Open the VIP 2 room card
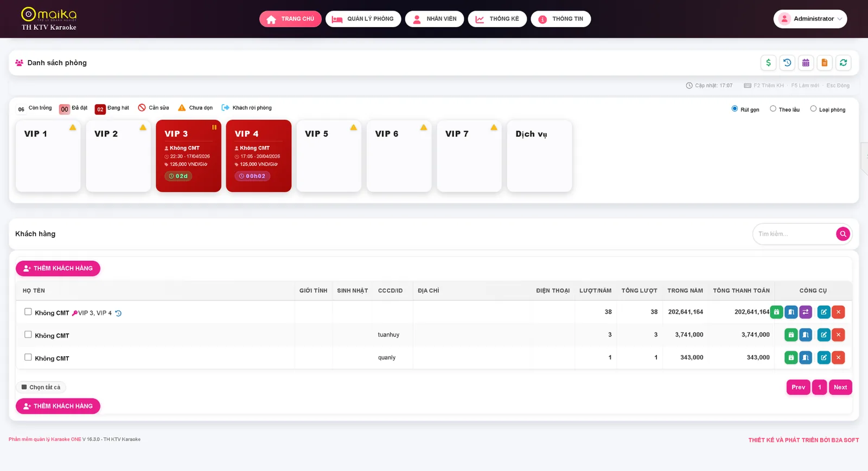868x471 pixels. (x=118, y=156)
